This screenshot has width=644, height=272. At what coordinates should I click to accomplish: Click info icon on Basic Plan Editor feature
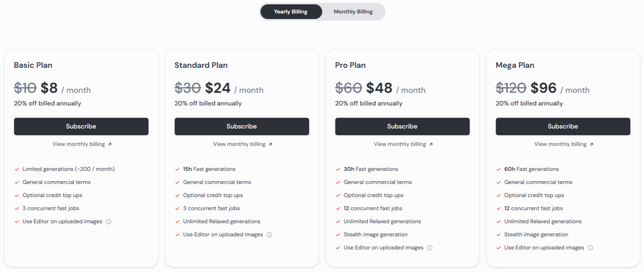(x=108, y=221)
